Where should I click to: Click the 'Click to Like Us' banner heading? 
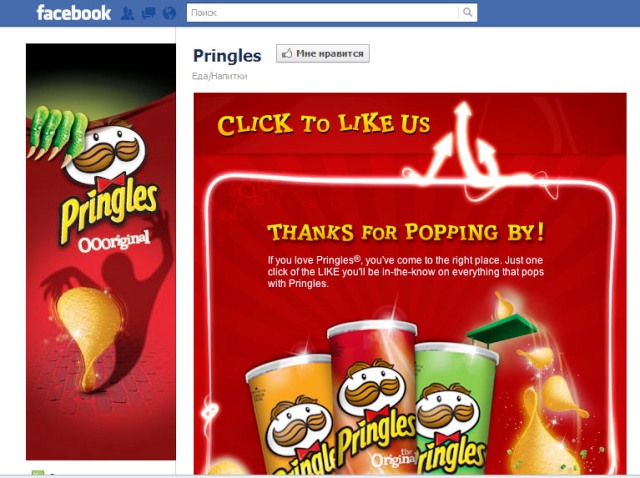coord(324,125)
